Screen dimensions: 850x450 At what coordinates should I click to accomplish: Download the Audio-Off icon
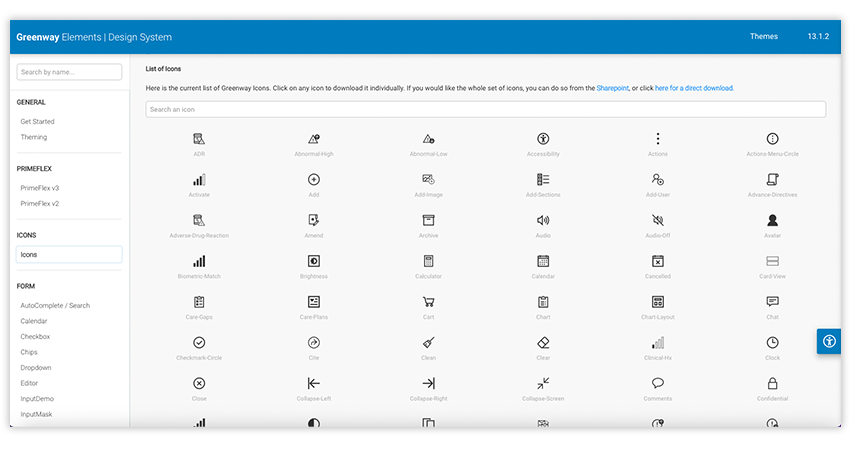coord(657,221)
